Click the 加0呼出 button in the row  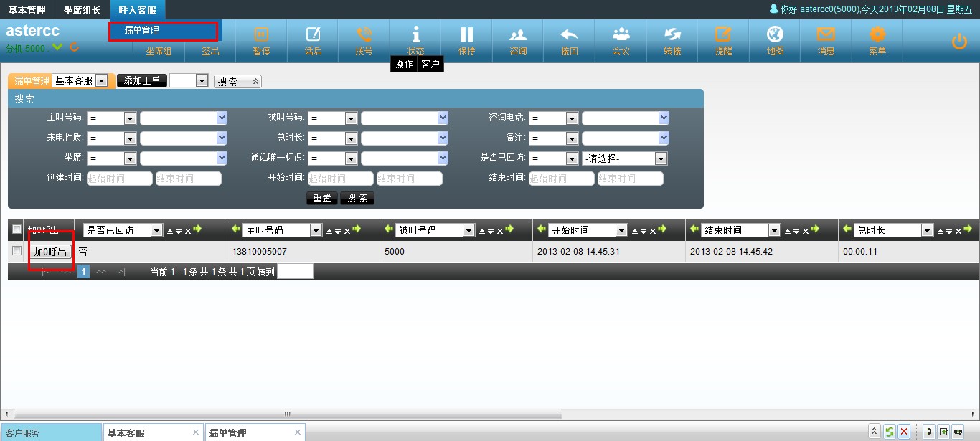click(51, 252)
